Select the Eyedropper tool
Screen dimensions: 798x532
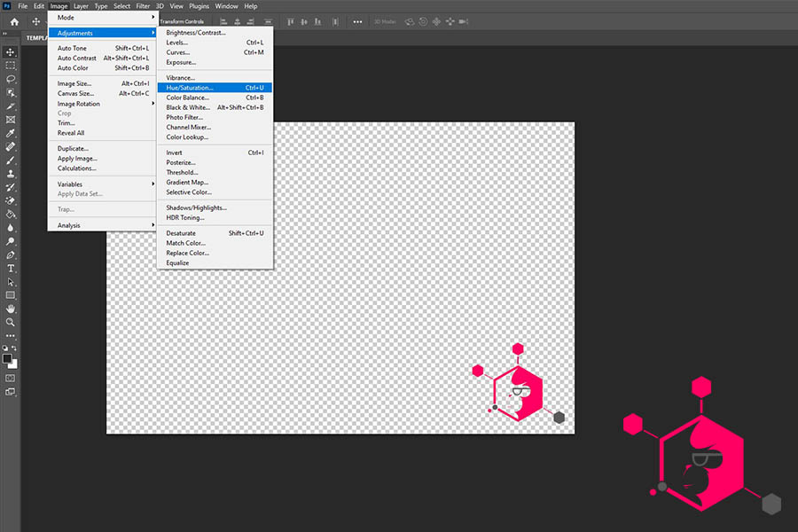(10, 133)
